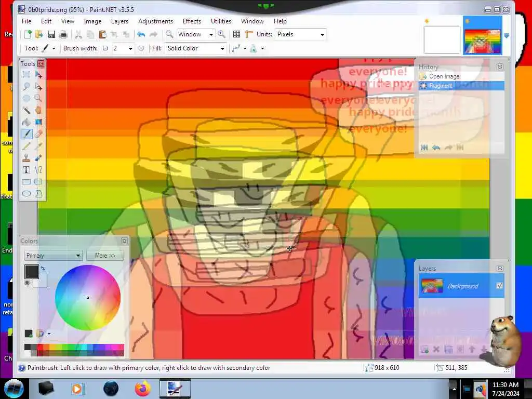The image size is (532, 399).
Task: Open the Edit menu
Action: point(46,21)
